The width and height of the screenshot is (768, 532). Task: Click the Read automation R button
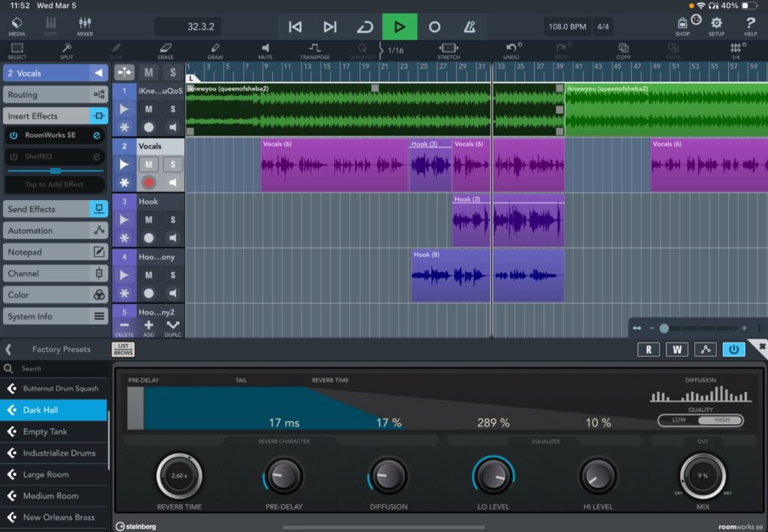coord(649,349)
